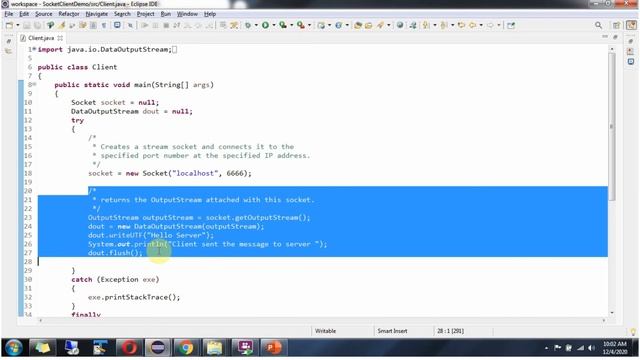Click the Skip All Breakpoints icon
The image size is (640, 360).
[x=131, y=25]
